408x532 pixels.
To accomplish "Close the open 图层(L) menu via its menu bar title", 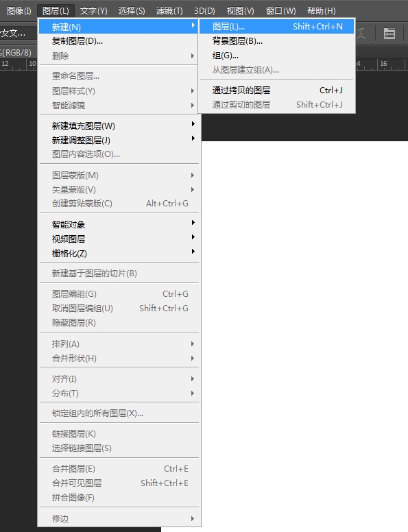I will 56,11.
